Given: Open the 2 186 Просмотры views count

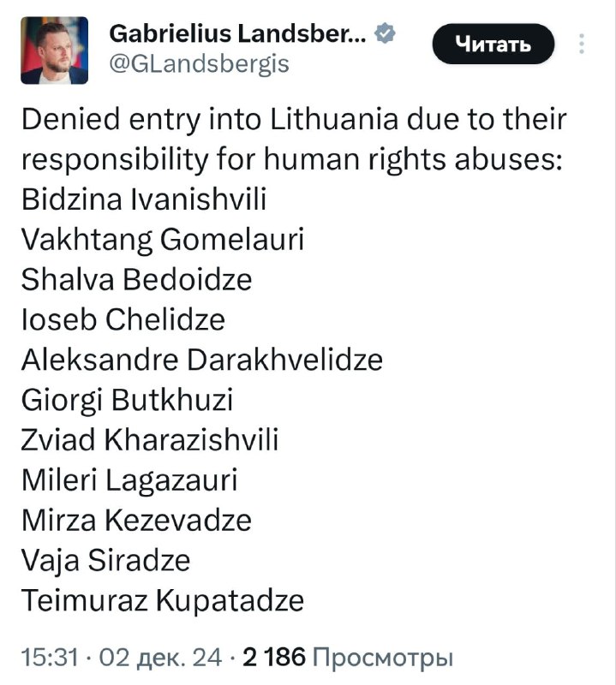Looking at the screenshot, I should [x=348, y=658].
